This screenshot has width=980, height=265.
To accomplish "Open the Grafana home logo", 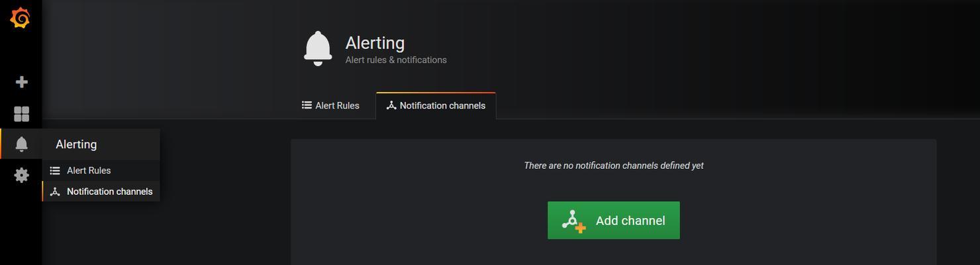I will (x=21, y=18).
